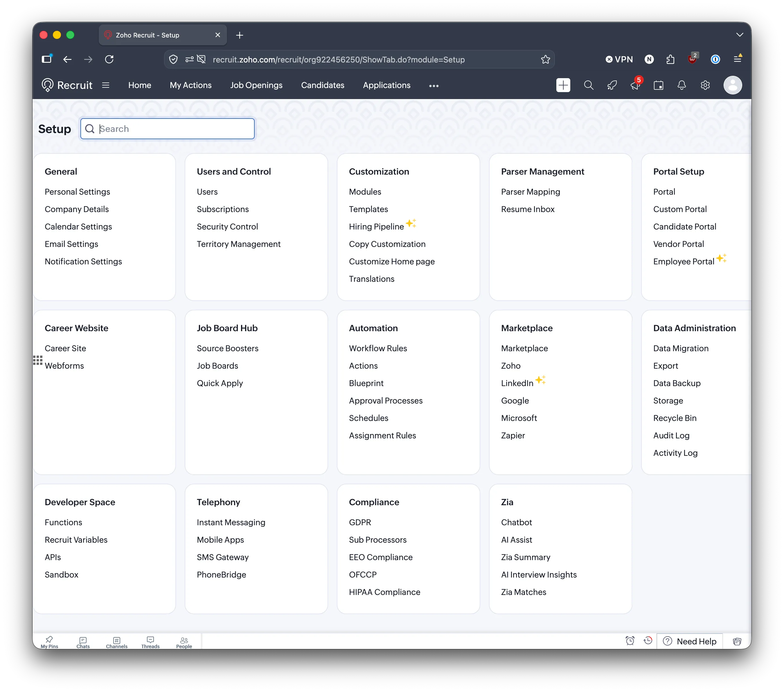Open the Candidates tab
Viewport: 784px width, 692px height.
322,85
